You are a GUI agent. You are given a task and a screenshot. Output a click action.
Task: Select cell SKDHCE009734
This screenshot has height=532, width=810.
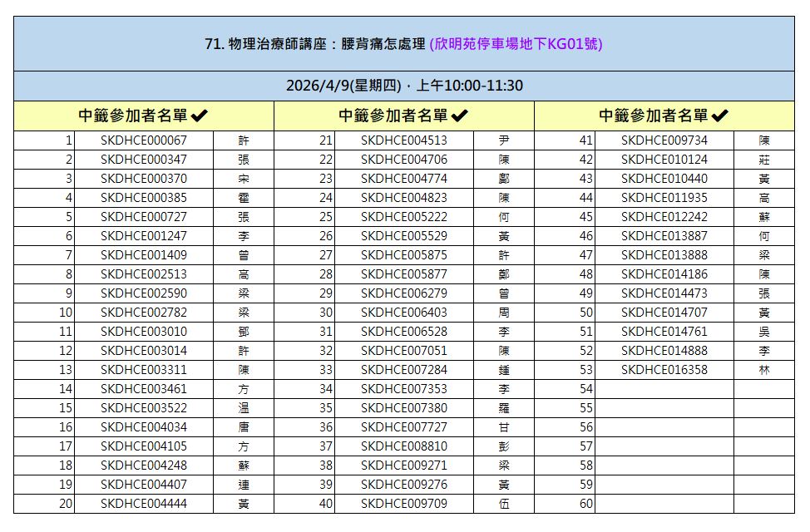click(664, 140)
